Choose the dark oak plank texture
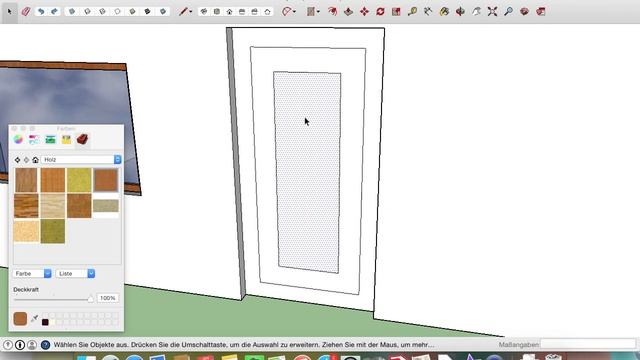Screen dimensions: 640x360 click(26, 206)
